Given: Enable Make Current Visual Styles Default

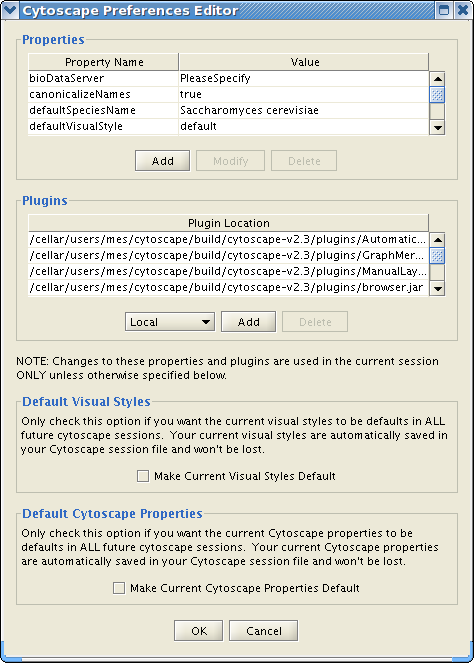Looking at the screenshot, I should (x=143, y=476).
